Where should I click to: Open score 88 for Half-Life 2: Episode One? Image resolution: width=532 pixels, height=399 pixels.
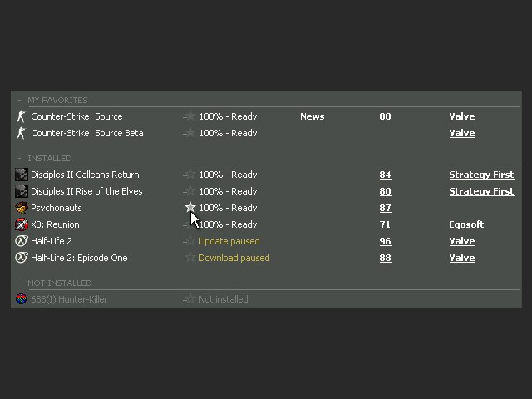point(385,258)
